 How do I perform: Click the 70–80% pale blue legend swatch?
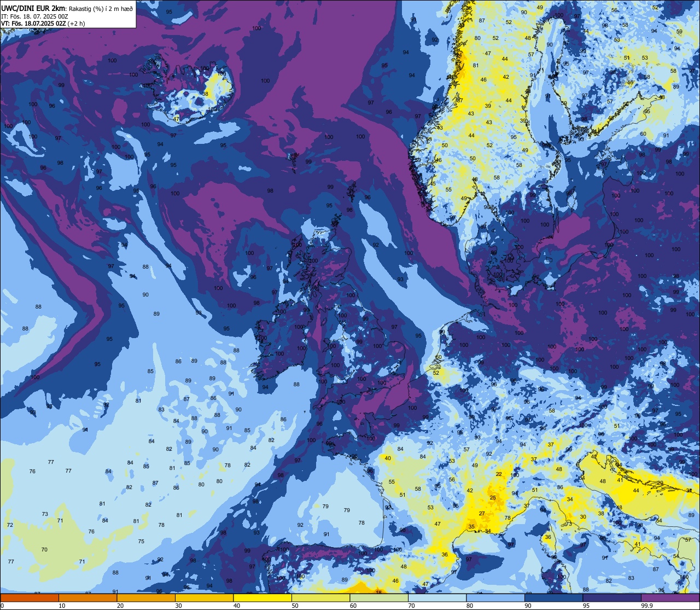pos(437,597)
